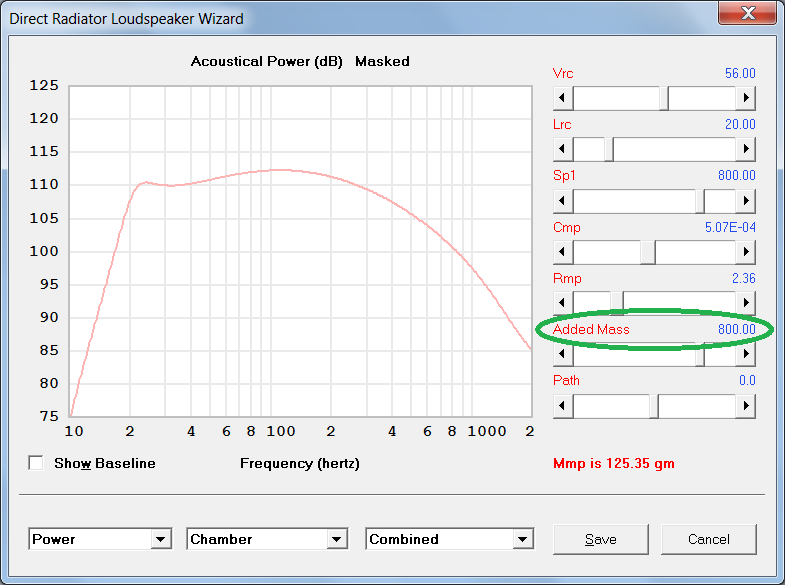Screen dimensions: 785x585
Task: Click the Vrc value 56.00
Action: [740, 73]
